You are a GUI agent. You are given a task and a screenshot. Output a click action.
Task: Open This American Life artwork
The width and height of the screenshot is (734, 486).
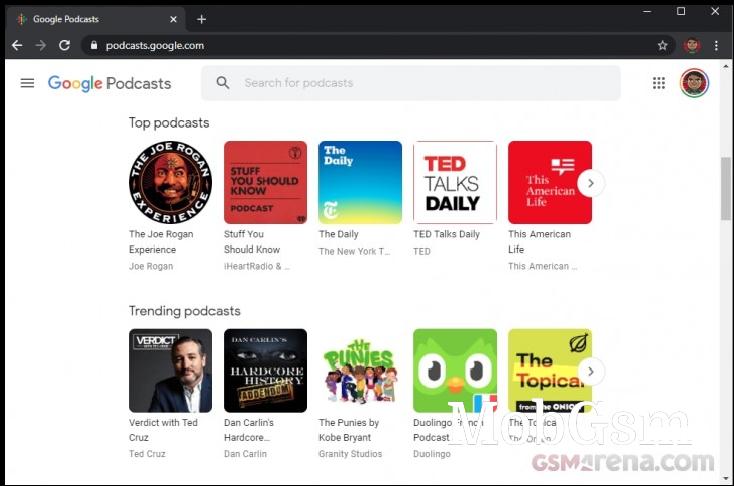(x=550, y=182)
